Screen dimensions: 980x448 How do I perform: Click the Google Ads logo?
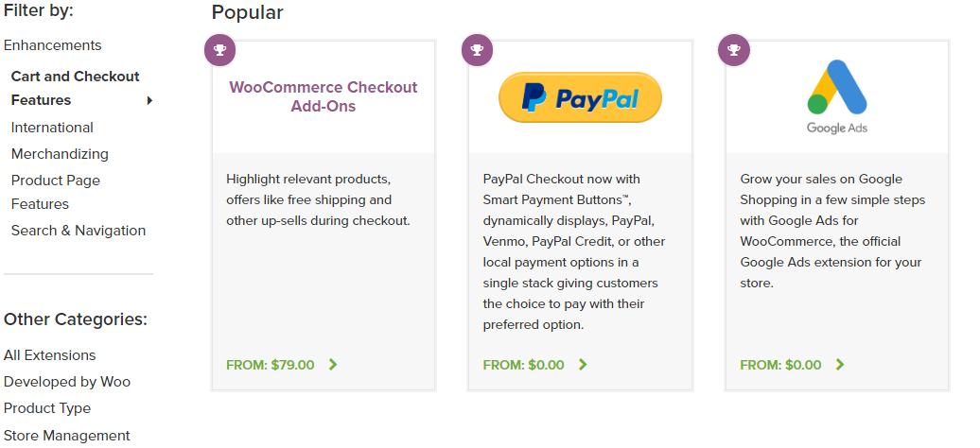pos(837,96)
